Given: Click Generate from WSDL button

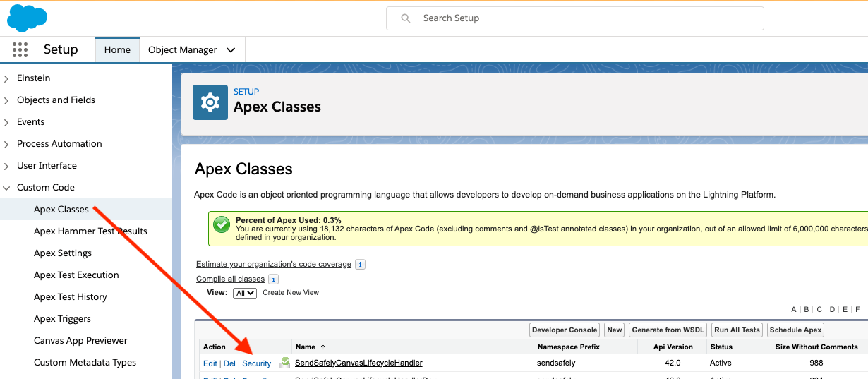Looking at the screenshot, I should [668, 330].
